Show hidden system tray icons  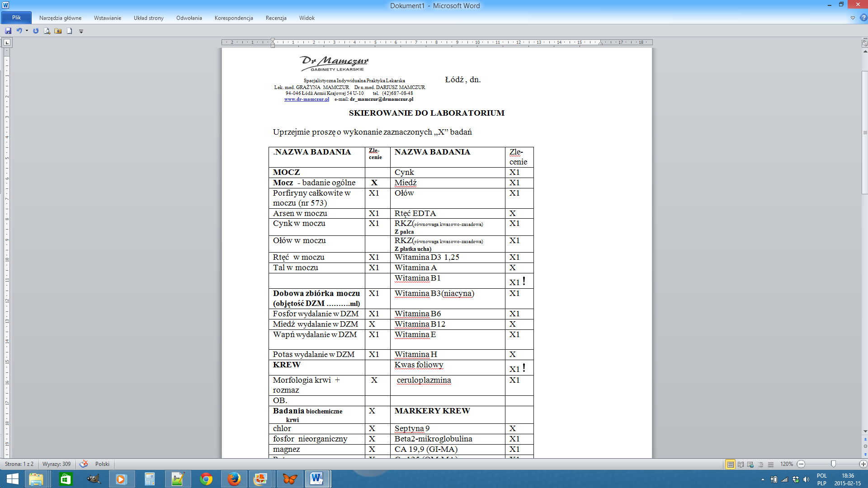(763, 479)
